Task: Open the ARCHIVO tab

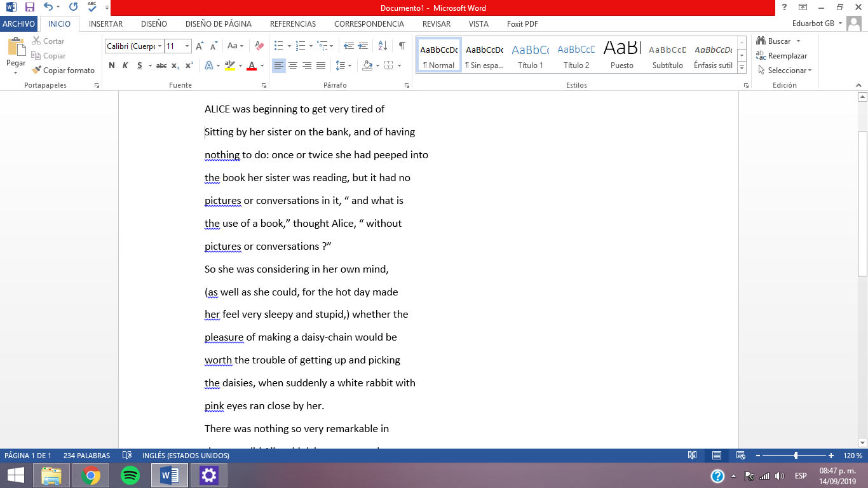Action: click(x=19, y=24)
